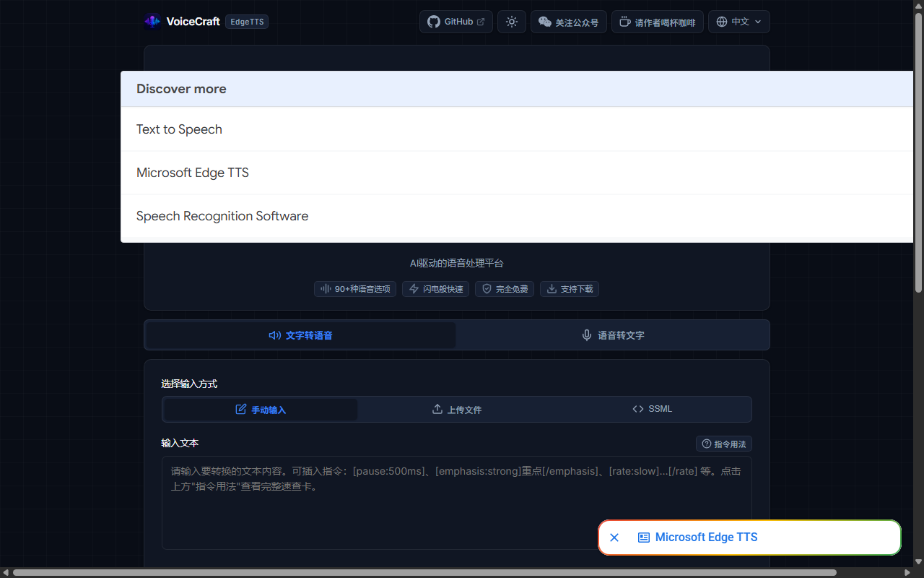
Task: Click the 请作者喝杯咖啡 coffee button
Action: point(658,22)
